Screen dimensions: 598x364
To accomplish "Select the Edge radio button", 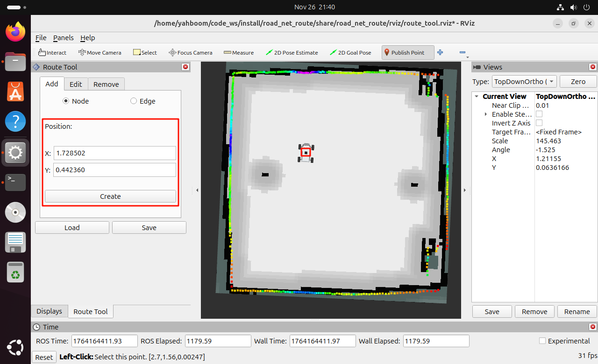I will 134,101.
